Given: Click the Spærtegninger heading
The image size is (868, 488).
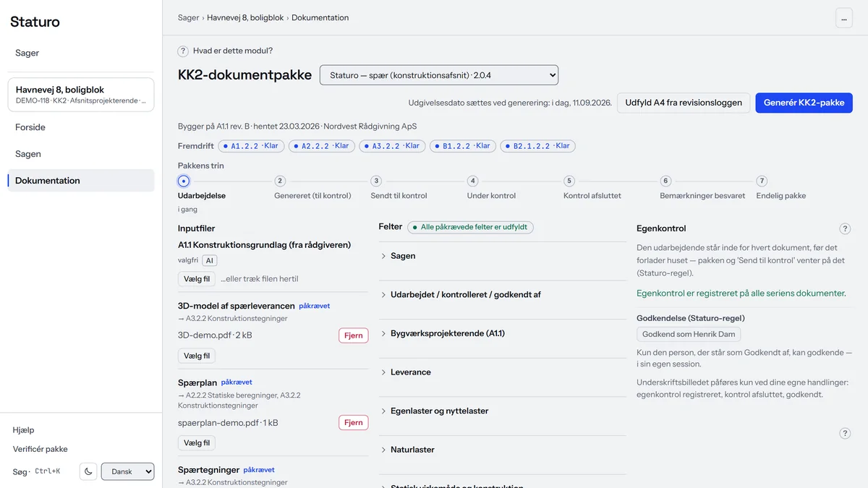Looking at the screenshot, I should pyautogui.click(x=208, y=470).
